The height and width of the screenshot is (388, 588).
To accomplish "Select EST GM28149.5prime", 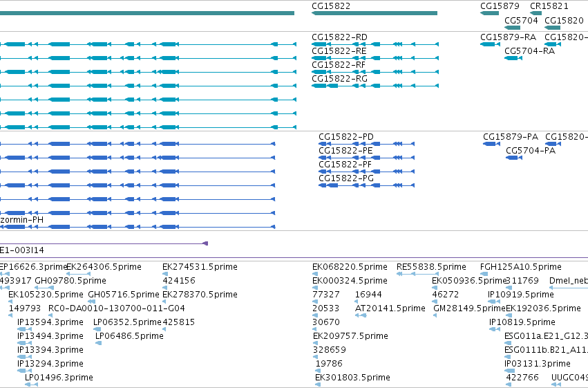I will click(x=469, y=308).
